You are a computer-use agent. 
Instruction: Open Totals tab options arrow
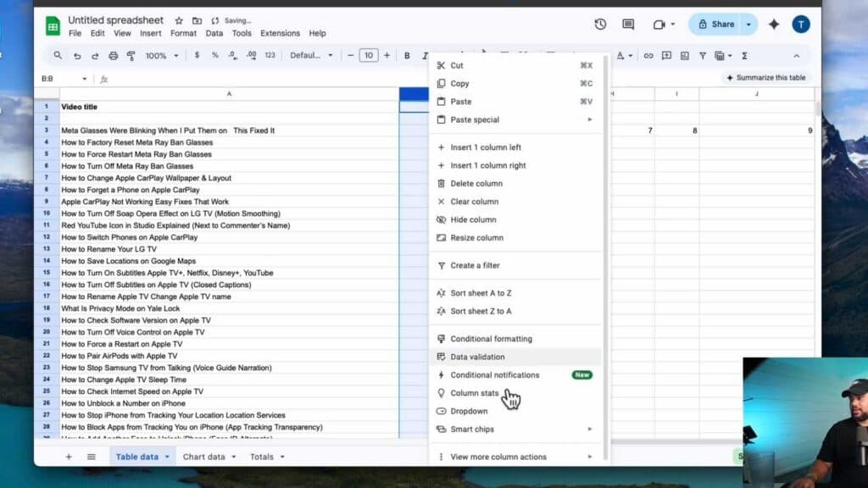click(282, 457)
